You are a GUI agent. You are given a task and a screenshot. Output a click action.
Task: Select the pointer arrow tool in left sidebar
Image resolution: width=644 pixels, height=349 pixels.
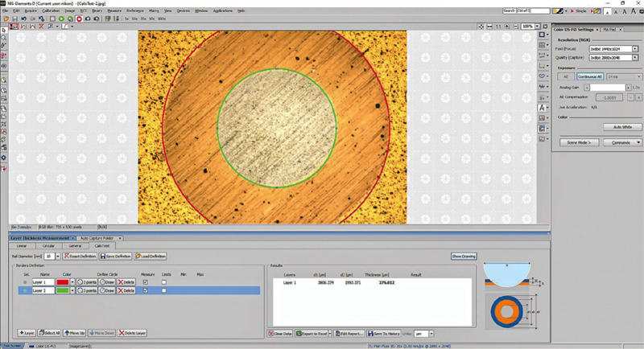click(4, 30)
